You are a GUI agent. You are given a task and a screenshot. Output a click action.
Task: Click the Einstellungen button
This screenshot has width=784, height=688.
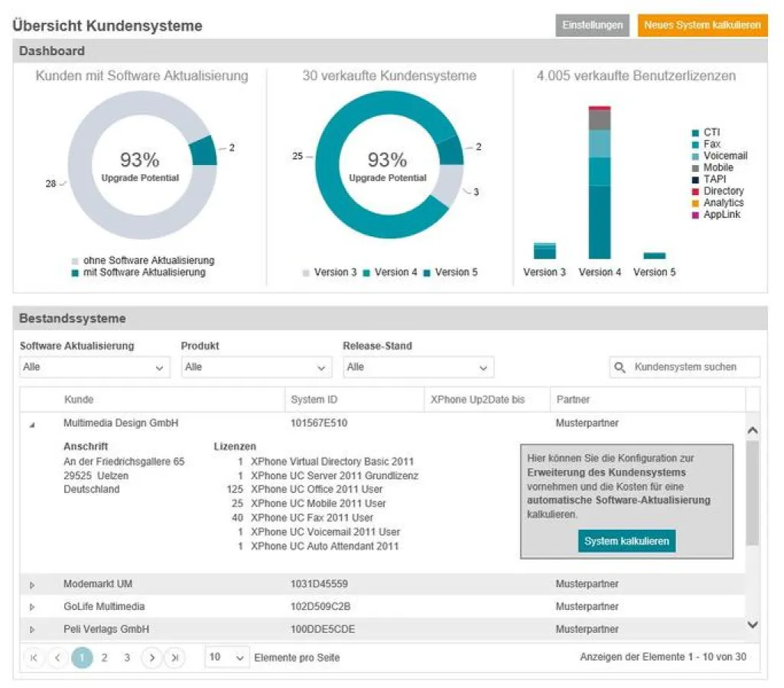point(593,25)
